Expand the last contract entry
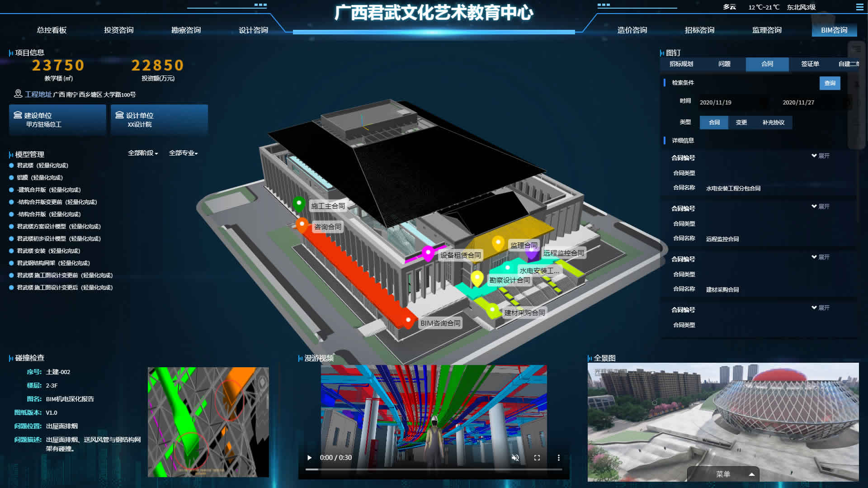Screen dimensions: 868x488 [821, 308]
